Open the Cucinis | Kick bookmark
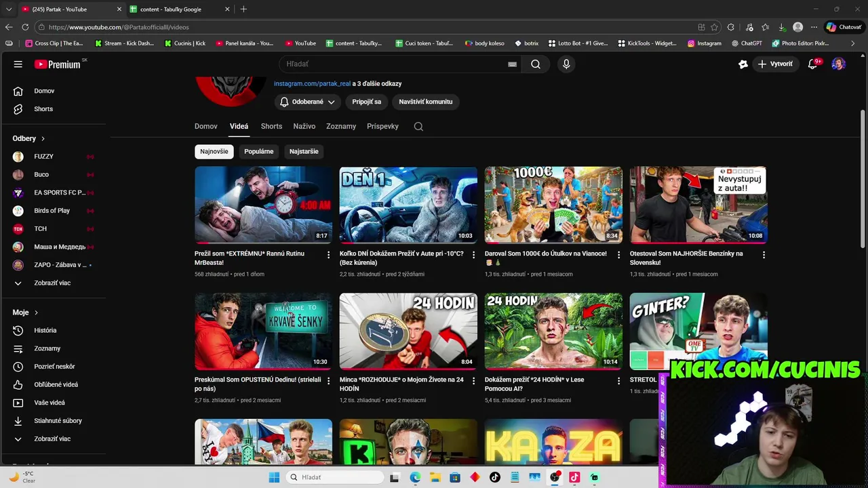The image size is (868, 488). [x=184, y=43]
